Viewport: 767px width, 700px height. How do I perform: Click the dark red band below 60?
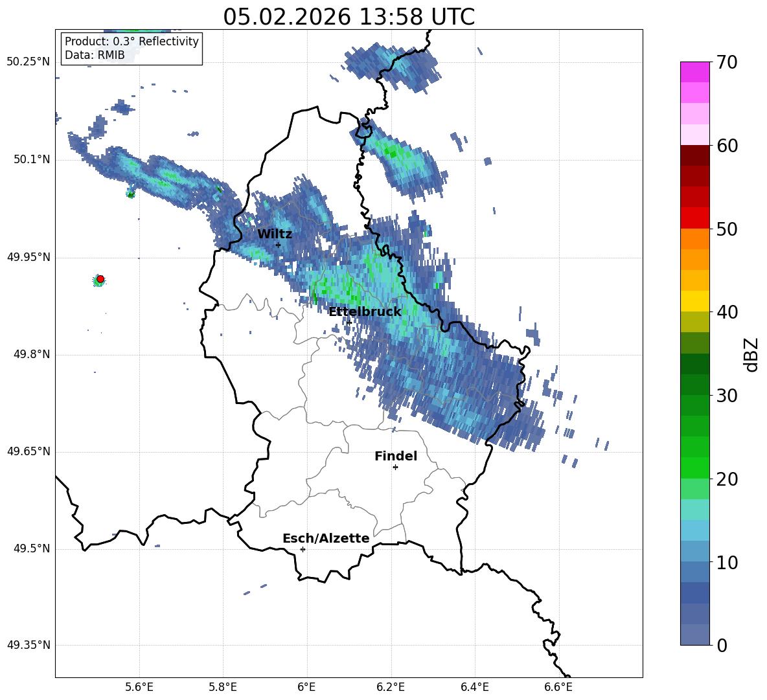pos(694,155)
